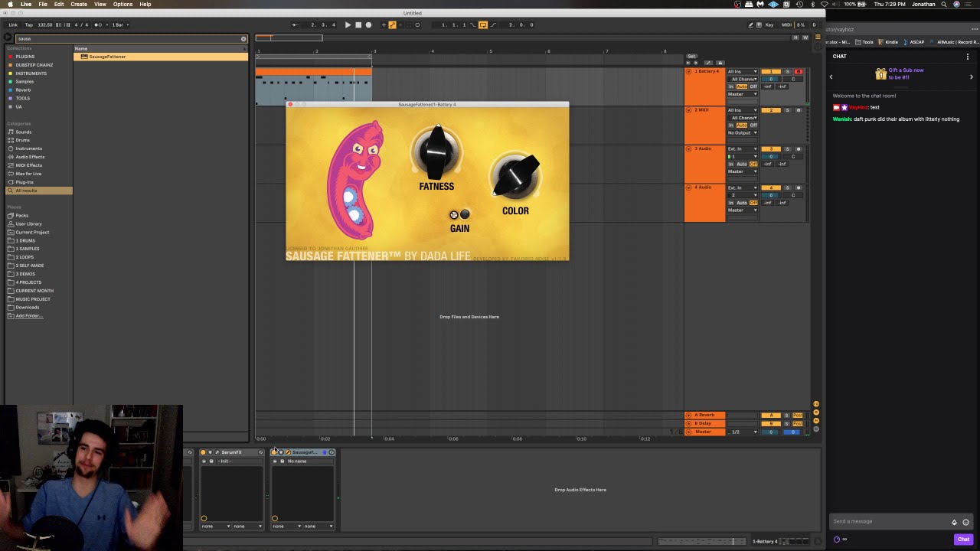The image size is (980, 551).
Task: Enable the Draw Mode pencil icon
Action: (750, 24)
